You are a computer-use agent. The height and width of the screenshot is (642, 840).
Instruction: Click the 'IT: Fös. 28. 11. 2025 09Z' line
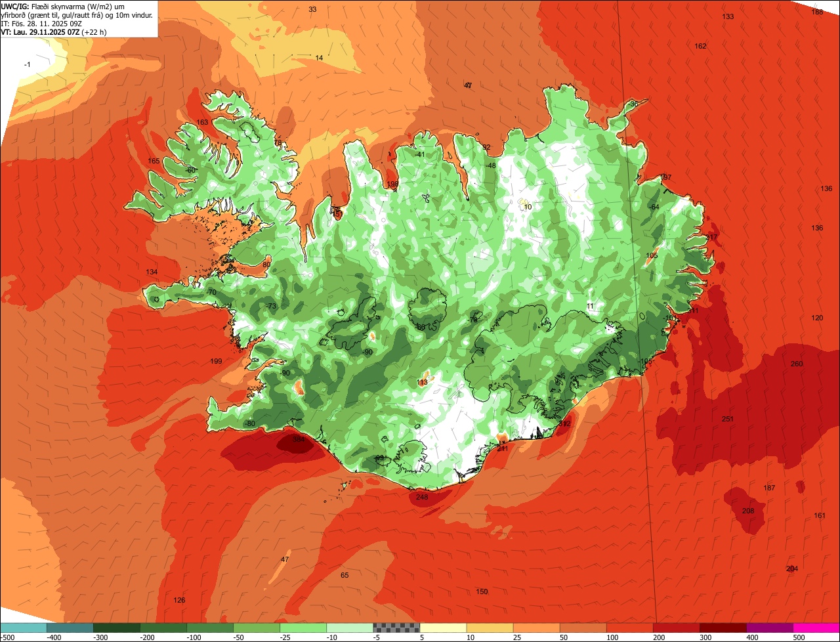pos(41,23)
